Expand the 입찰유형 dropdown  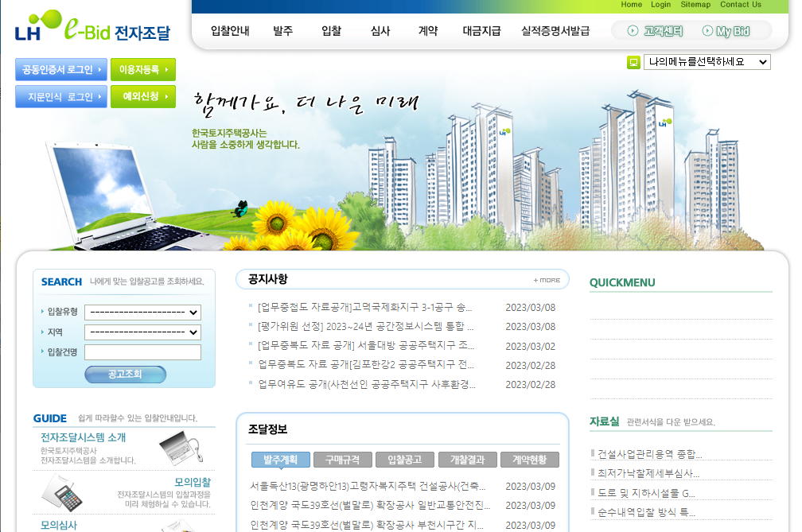click(x=142, y=313)
